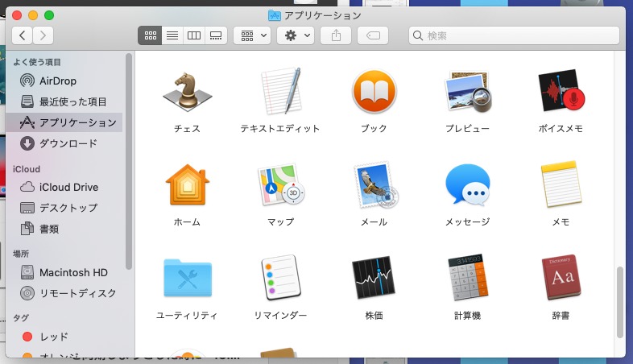Open the Notes (メモ) app icon

561,184
